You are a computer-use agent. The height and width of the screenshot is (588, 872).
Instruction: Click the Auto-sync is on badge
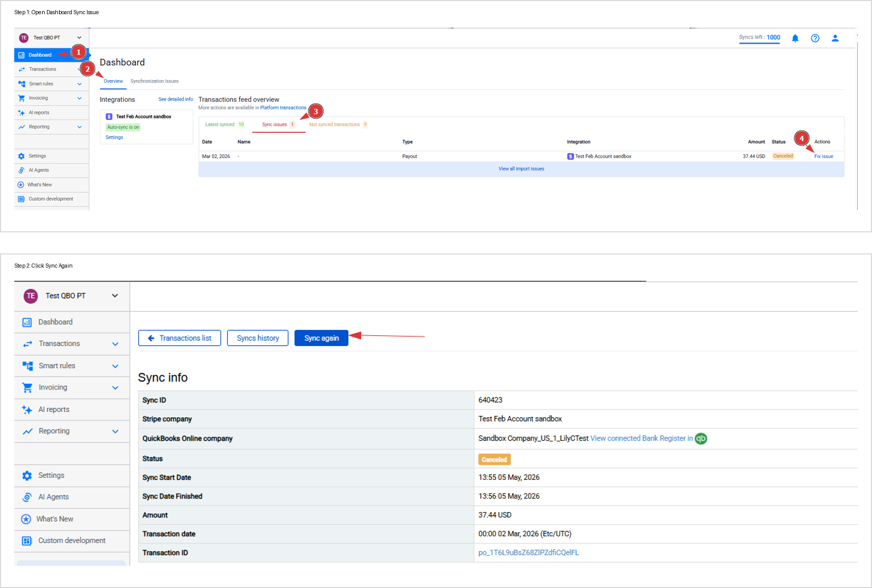coord(123,127)
